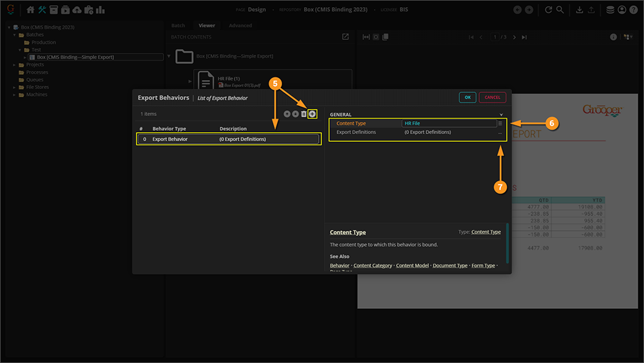The image size is (644, 363).
Task: Open the Form Type see-also link
Action: (483, 266)
